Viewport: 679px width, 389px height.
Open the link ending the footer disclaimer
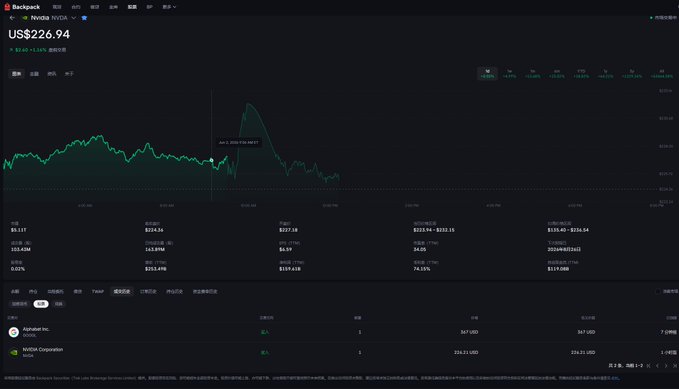615,378
